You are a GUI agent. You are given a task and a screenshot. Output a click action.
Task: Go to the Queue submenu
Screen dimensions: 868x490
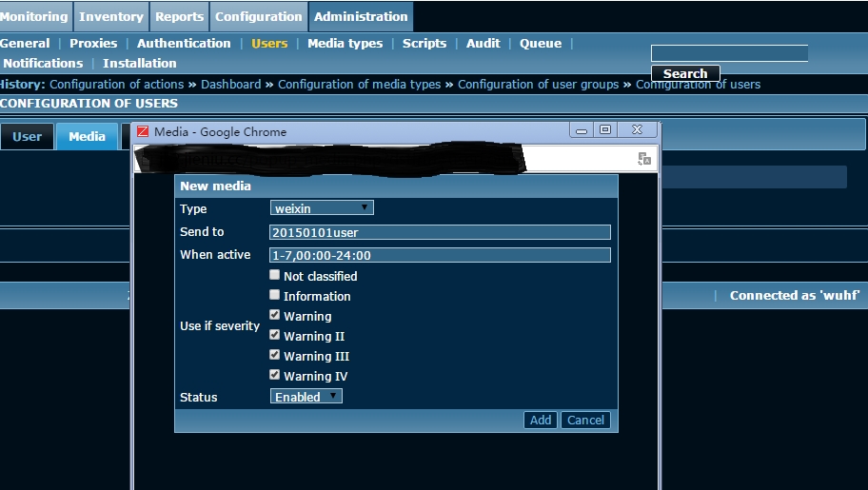click(541, 43)
